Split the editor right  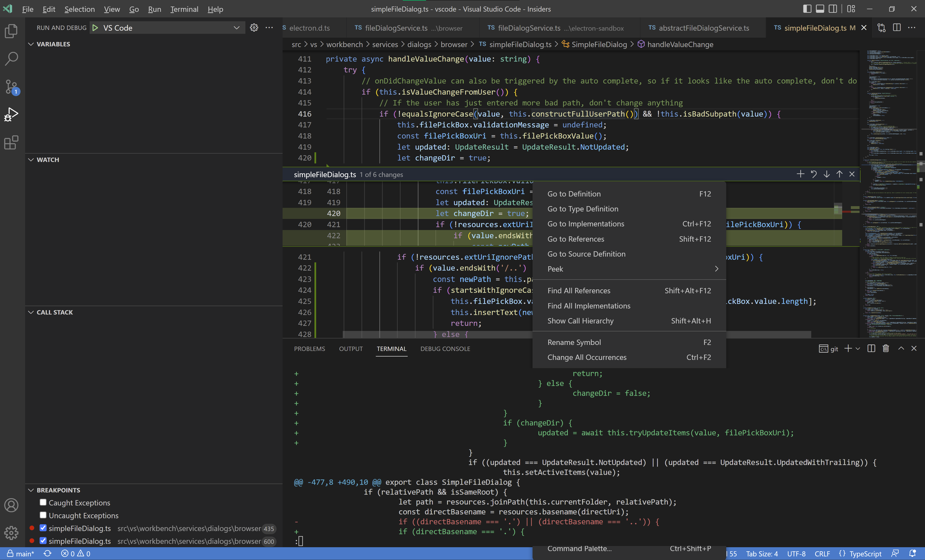(x=897, y=28)
